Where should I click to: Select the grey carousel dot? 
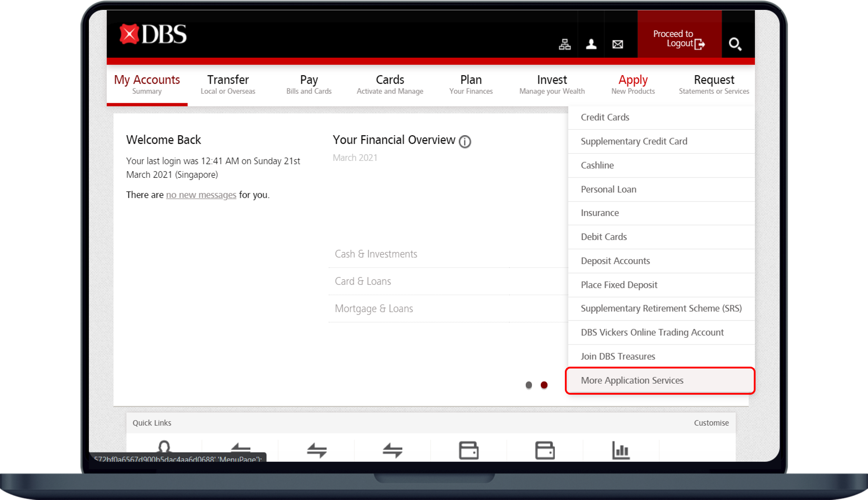(528, 385)
